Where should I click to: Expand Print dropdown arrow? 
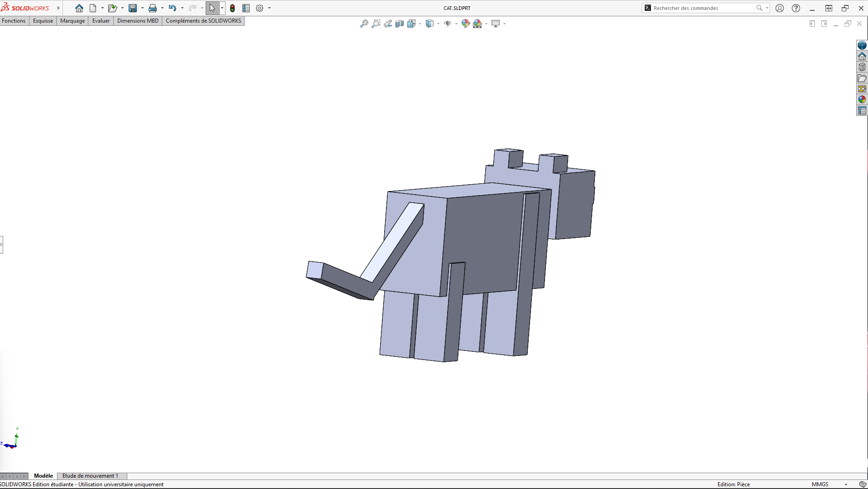162,8
